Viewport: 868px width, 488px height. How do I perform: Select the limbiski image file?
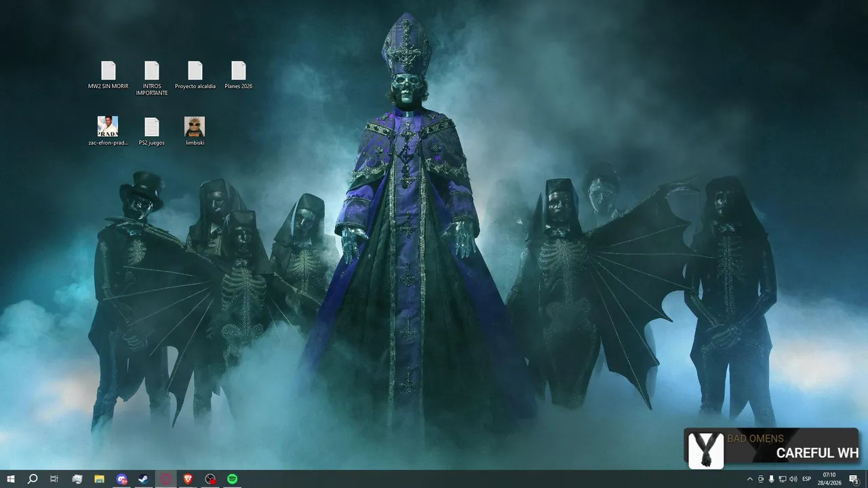pos(195,131)
